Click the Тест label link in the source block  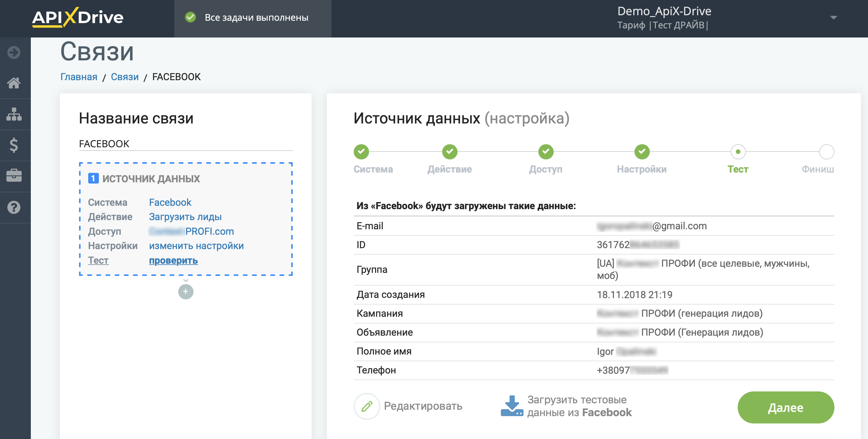click(98, 260)
